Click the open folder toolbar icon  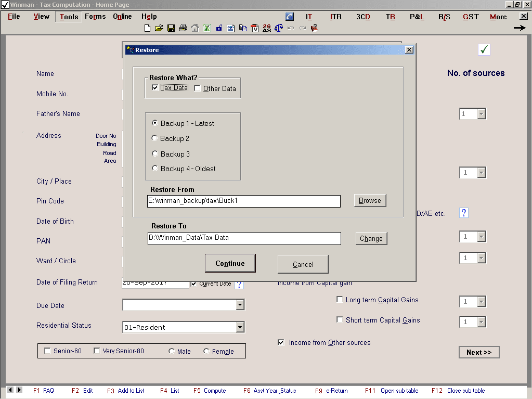pos(159,28)
